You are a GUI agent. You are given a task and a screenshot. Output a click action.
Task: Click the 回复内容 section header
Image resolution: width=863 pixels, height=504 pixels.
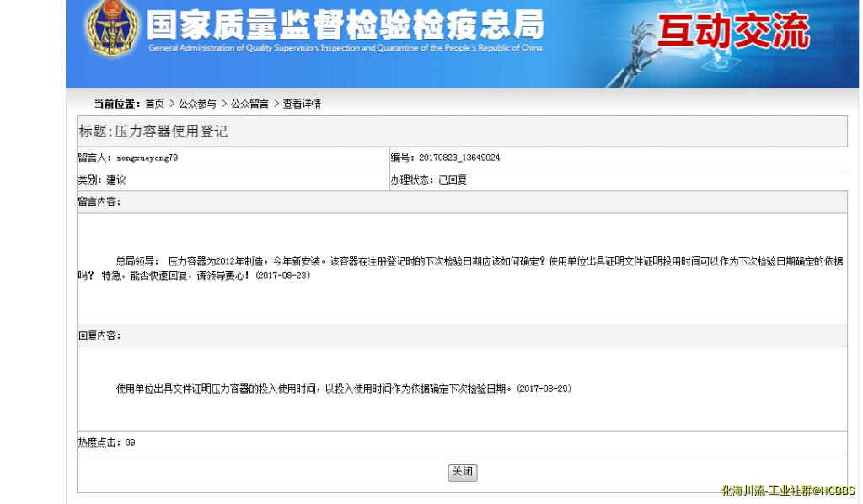coord(99,335)
